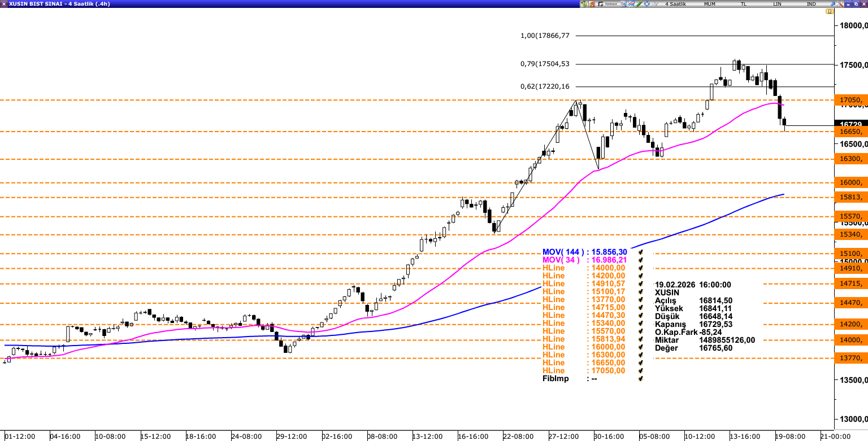
Task: Toggle the MOV(34) indicator checkmark
Action: point(640,260)
